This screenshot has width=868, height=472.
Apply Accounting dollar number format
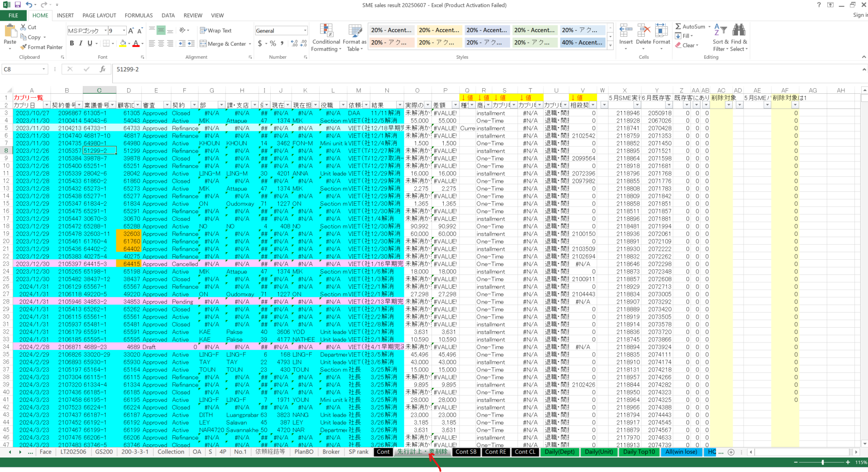pos(260,43)
